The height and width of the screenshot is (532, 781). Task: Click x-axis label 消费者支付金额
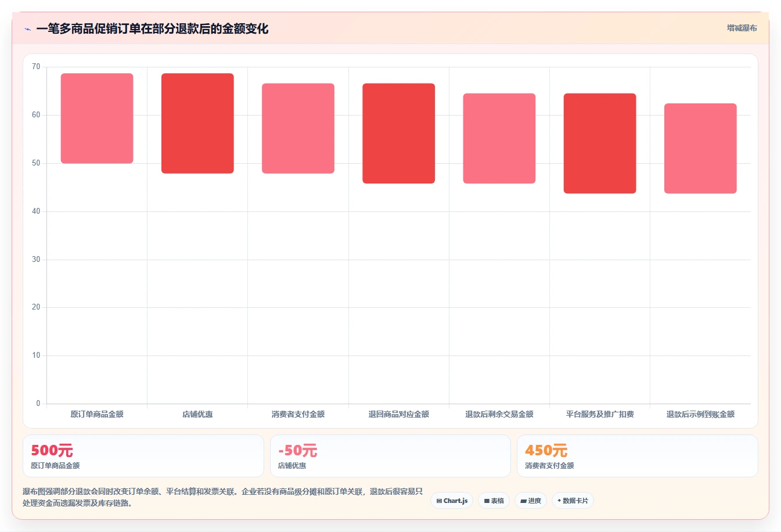click(x=298, y=414)
